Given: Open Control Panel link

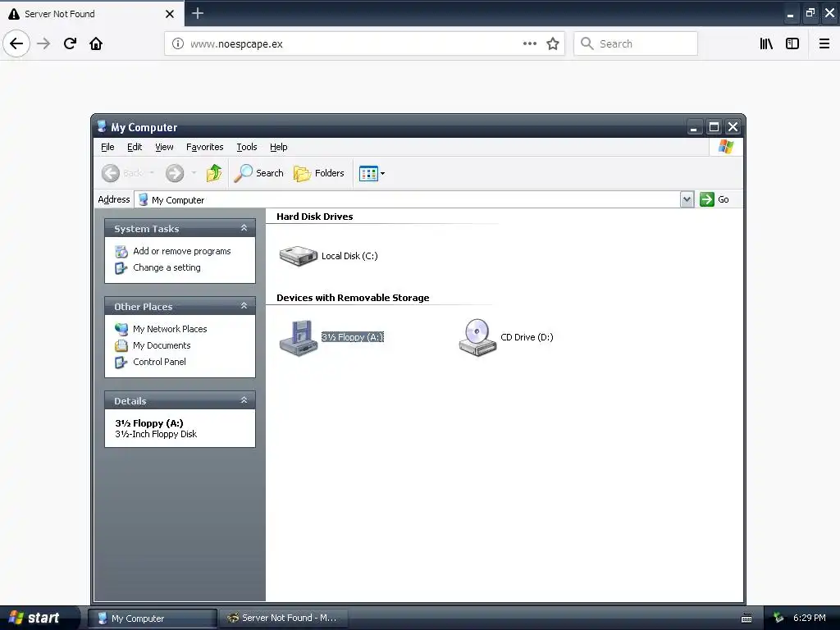Looking at the screenshot, I should (159, 362).
